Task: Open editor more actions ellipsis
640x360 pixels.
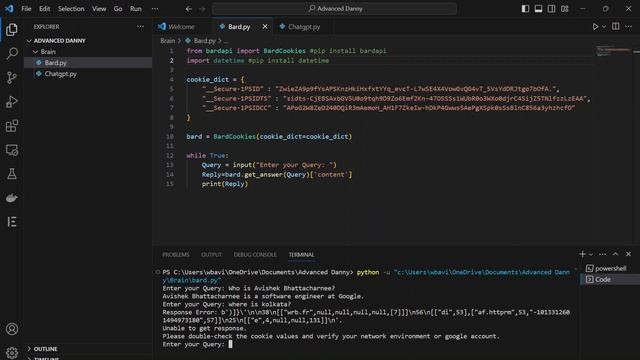Action: coord(629,27)
